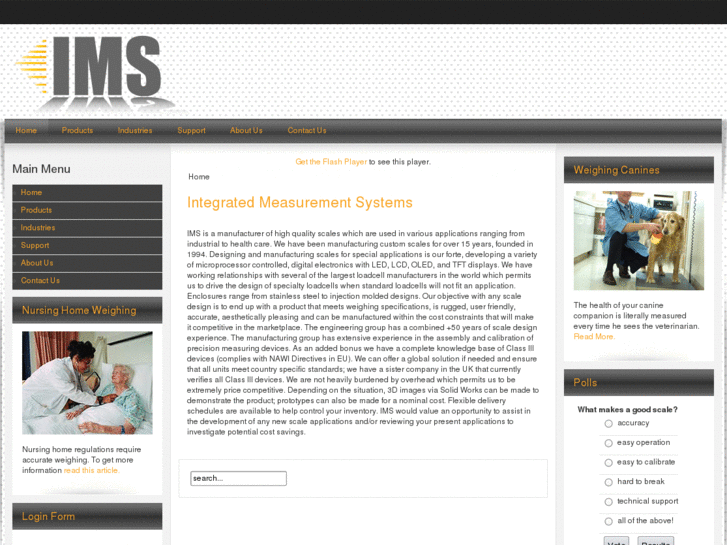The image size is (727, 545).
Task: Click the Home breadcrumb text
Action: click(199, 177)
